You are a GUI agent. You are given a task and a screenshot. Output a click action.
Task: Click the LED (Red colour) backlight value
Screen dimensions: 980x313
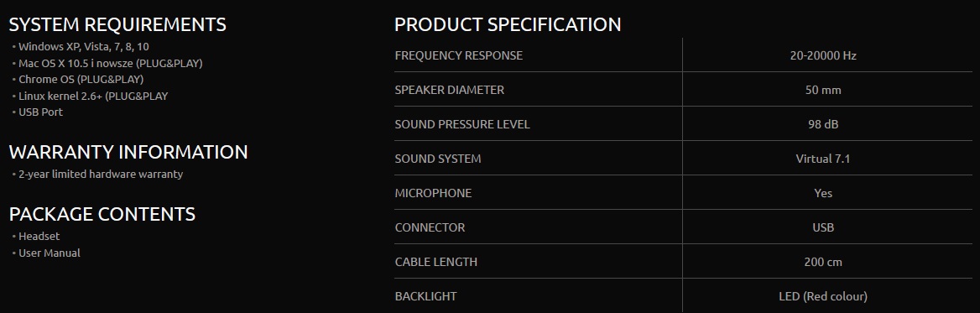[823, 296]
